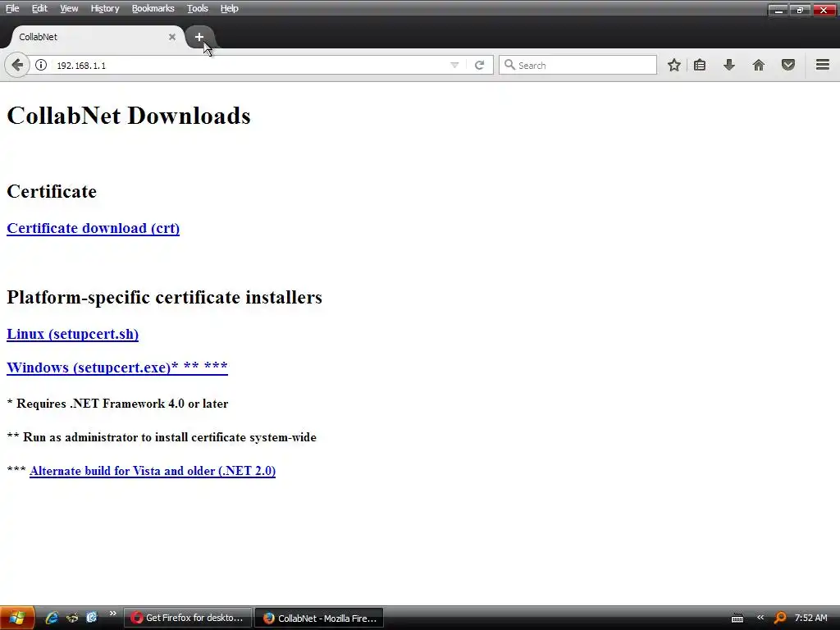Viewport: 840px width, 630px height.
Task: Click the third quick launch icon
Action: pyautogui.click(x=92, y=618)
